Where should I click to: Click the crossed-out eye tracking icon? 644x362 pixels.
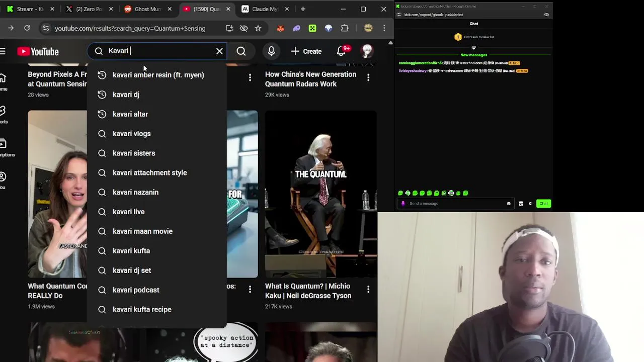click(x=244, y=28)
